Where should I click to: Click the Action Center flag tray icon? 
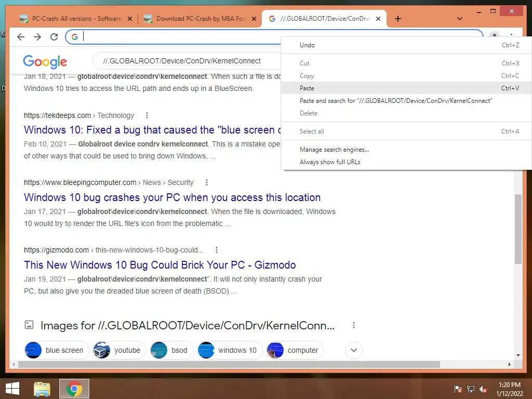coord(458,389)
